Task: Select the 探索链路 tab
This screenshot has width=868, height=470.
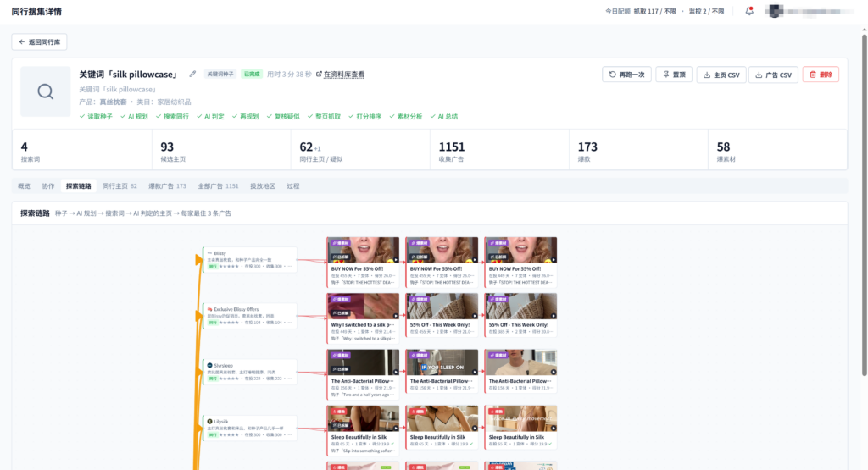Action: 78,186
